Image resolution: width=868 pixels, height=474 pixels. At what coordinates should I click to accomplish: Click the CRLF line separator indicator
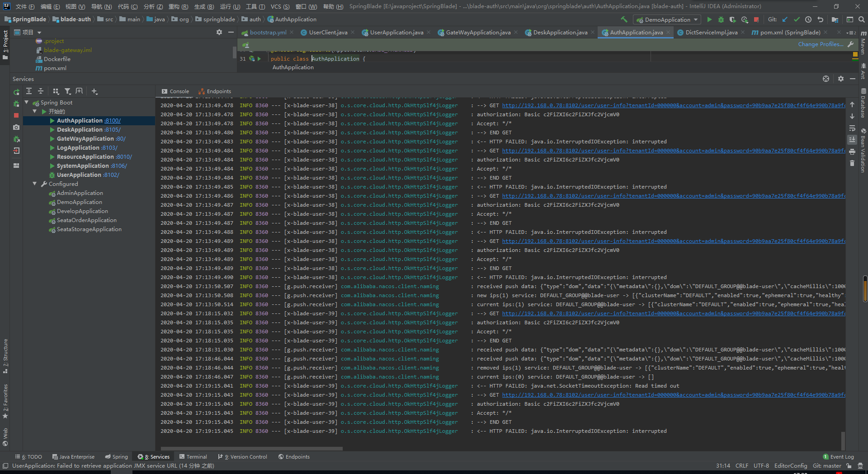pyautogui.click(x=741, y=465)
